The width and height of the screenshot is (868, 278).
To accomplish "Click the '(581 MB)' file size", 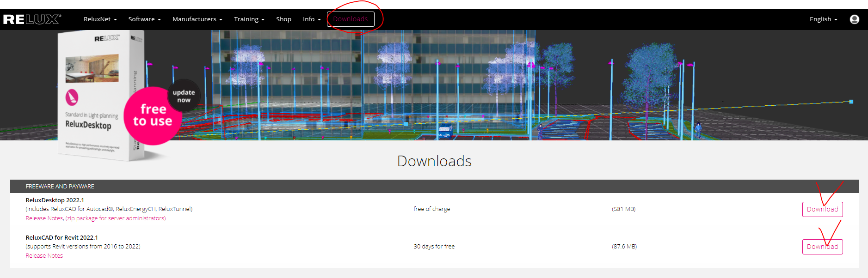I will (624, 209).
